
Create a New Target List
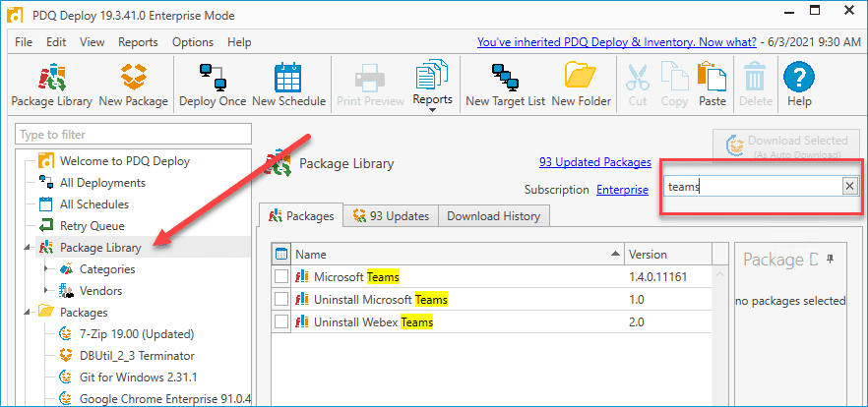pos(506,85)
